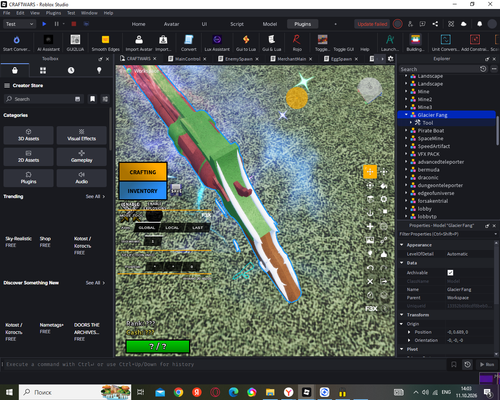Viewport: 500px width, 400px height.
Task: Switch to the Home ribbon tab
Action: pyautogui.click(x=138, y=24)
